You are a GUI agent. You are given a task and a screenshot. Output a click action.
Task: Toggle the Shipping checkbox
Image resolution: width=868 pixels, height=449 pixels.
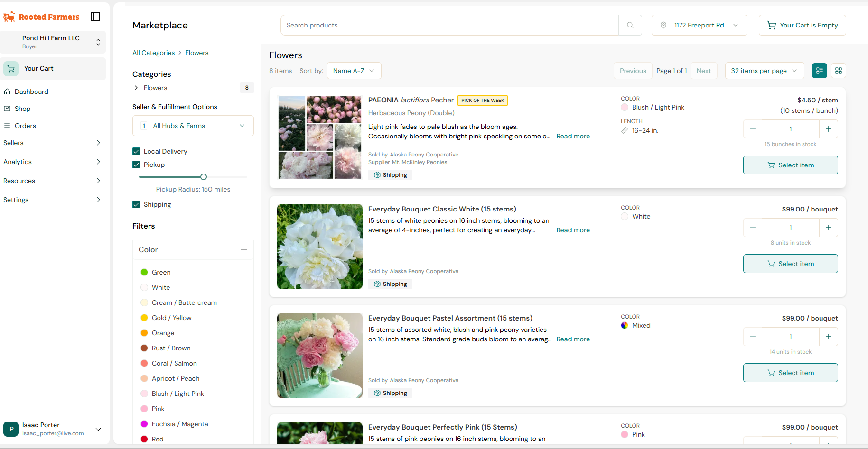[136, 204]
